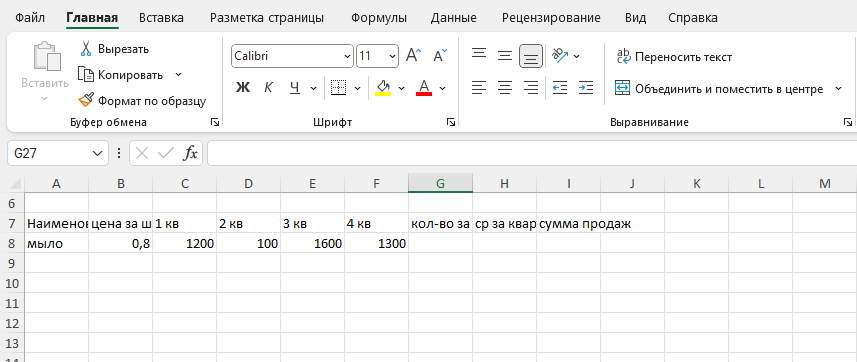Image resolution: width=857 pixels, height=362 pixels.
Task: Click the formula bar Enter checkmark icon
Action: [166, 154]
